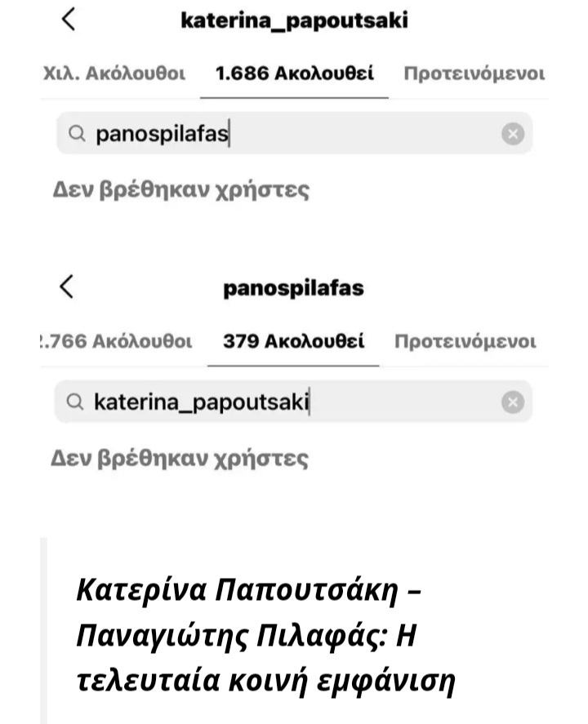The height and width of the screenshot is (724, 588).
Task: Focus the search field containing panospilafas
Action: (x=294, y=133)
